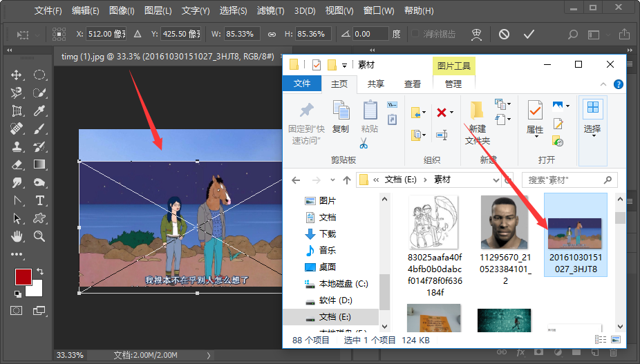Viewport: 640px width, 364px height.
Task: Cancel the transform with the circle-slash icon
Action: (x=504, y=34)
